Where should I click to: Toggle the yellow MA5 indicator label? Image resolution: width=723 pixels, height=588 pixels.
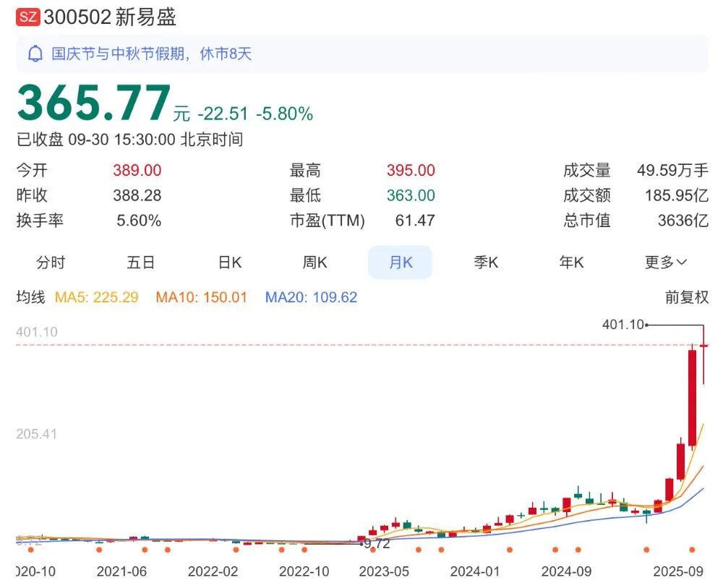(x=96, y=297)
